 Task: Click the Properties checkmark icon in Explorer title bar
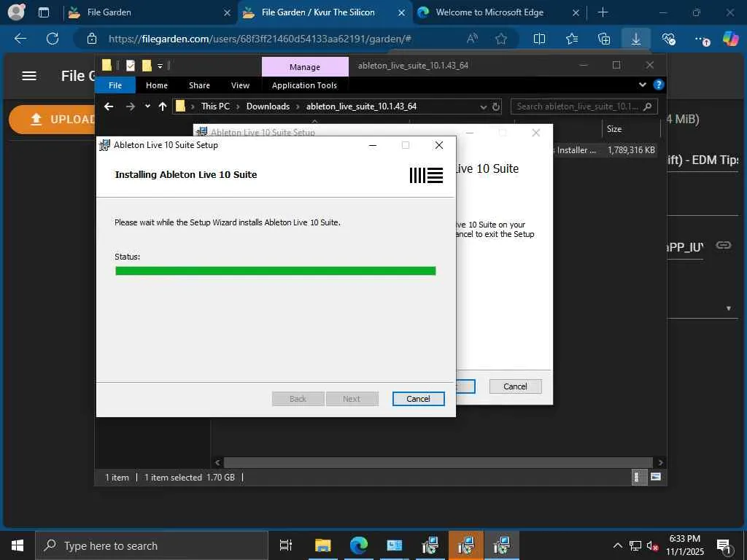pyautogui.click(x=131, y=66)
